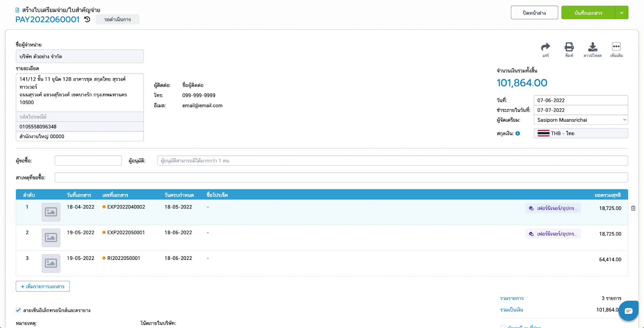Open the image thumbnail for row 3
Image resolution: width=644 pixels, height=328 pixels.
coord(51,264)
